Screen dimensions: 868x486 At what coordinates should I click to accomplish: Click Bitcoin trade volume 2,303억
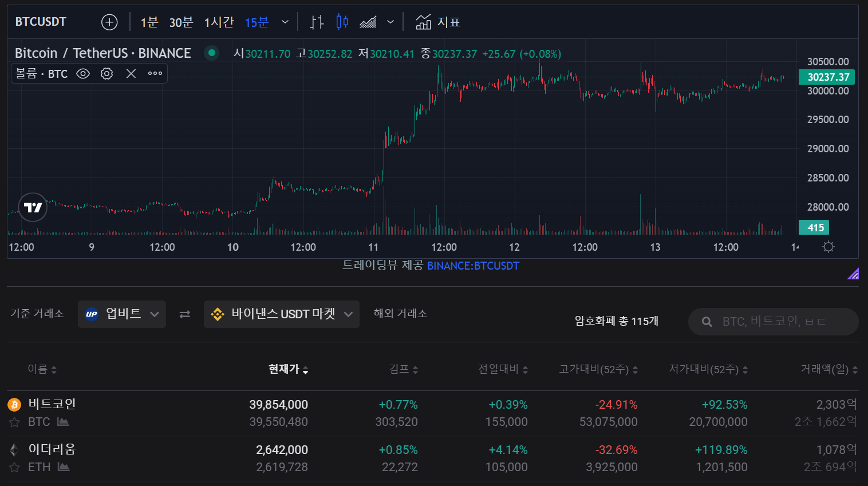(837, 405)
